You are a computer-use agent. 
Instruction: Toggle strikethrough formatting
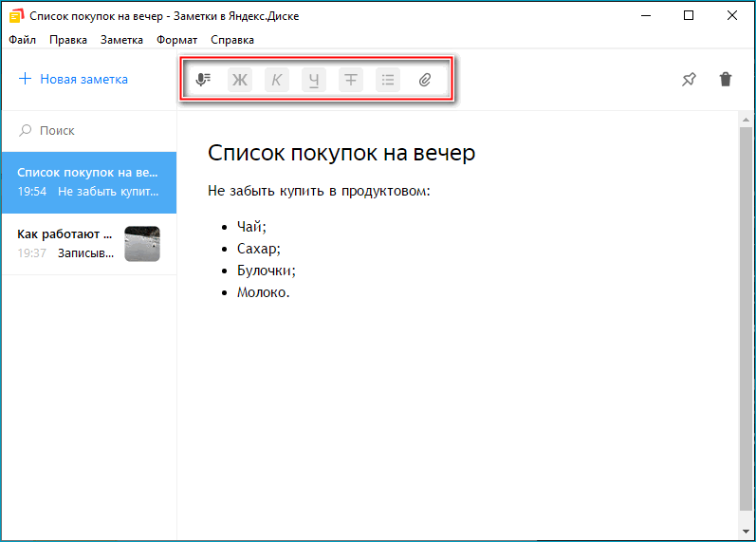351,80
